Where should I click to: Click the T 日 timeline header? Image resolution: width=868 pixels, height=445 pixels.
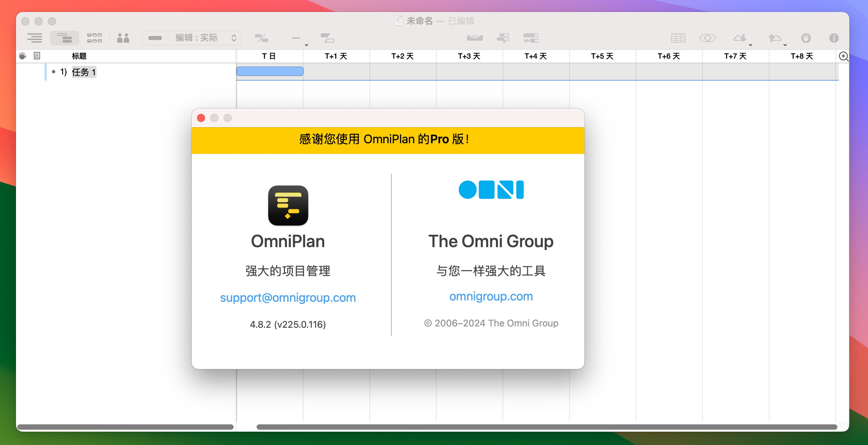269,56
